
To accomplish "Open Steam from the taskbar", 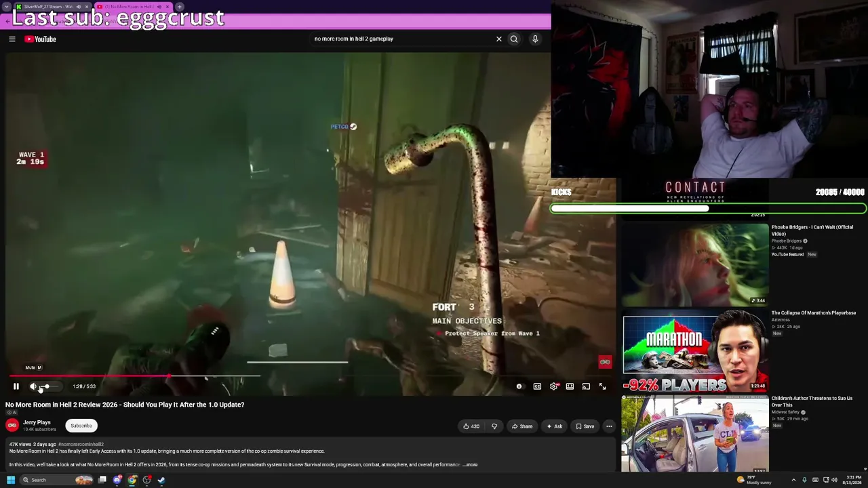I will (x=161, y=480).
